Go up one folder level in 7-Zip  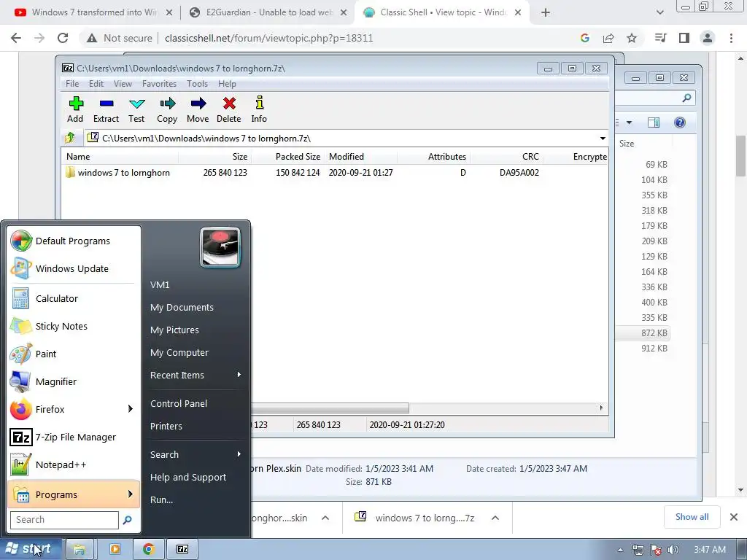70,138
